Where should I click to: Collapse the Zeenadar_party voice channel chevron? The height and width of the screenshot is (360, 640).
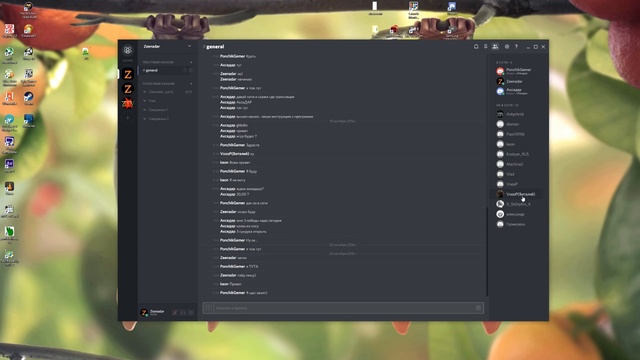(x=144, y=92)
